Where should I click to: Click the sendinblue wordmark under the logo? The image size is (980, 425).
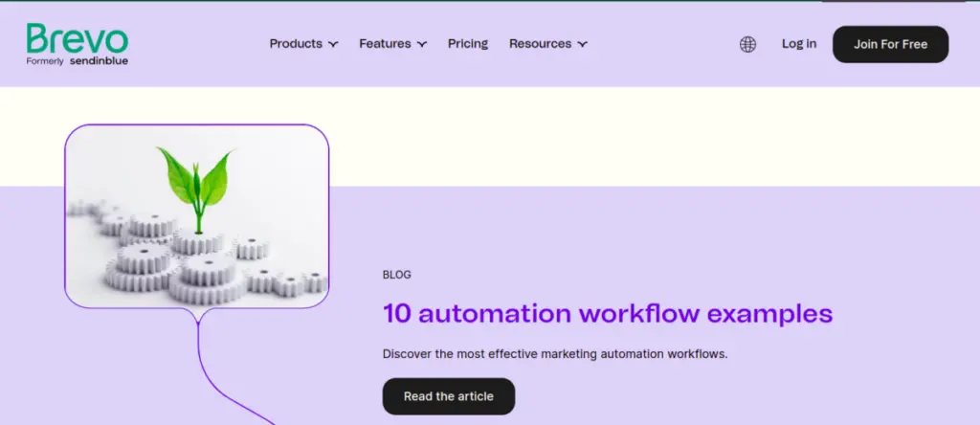coord(99,61)
